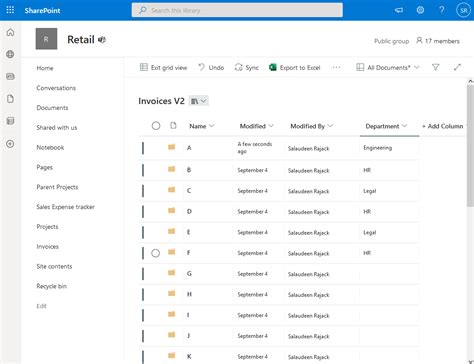Click the file type column icon

pyautogui.click(x=173, y=126)
